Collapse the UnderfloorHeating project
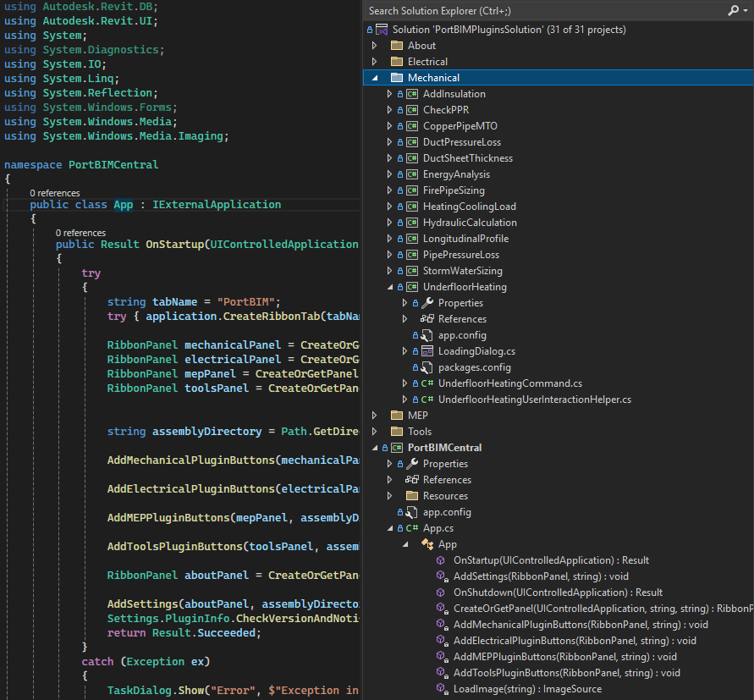The width and height of the screenshot is (754, 700). pos(389,287)
